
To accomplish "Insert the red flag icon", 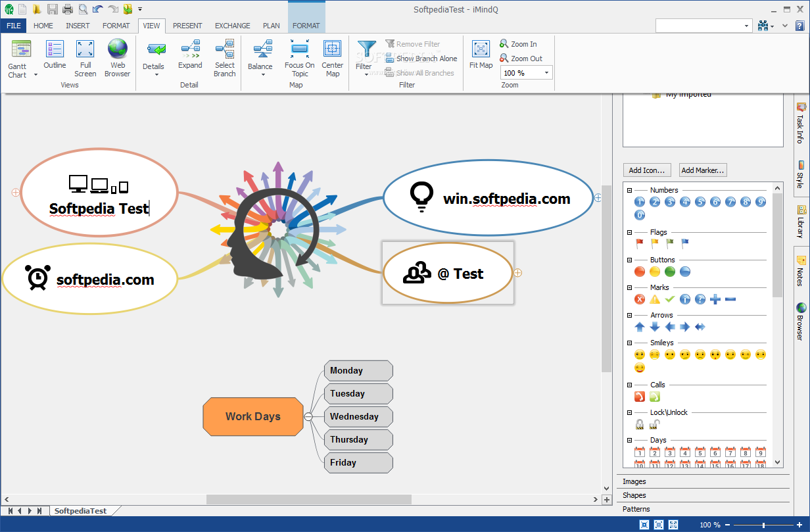I will tap(640, 244).
